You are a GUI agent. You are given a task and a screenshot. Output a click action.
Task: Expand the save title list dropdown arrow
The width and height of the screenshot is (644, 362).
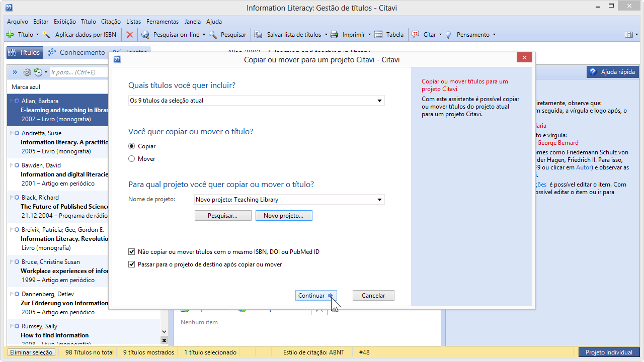(326, 35)
